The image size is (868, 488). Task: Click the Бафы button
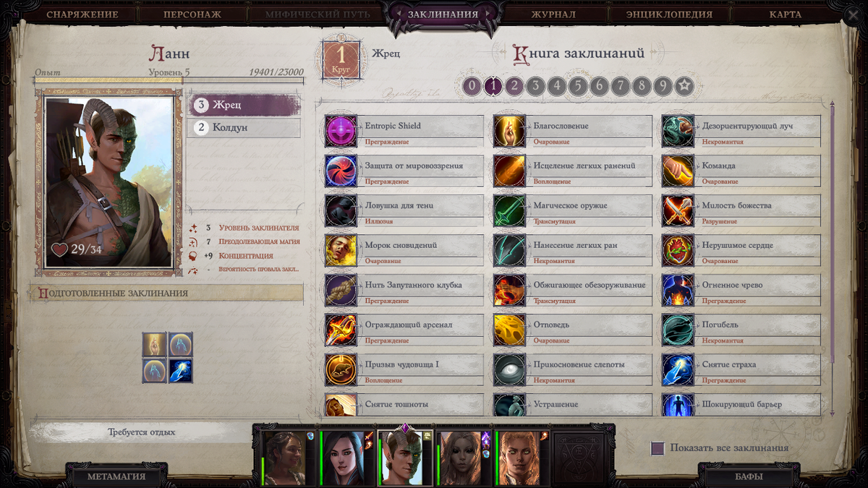(x=748, y=476)
